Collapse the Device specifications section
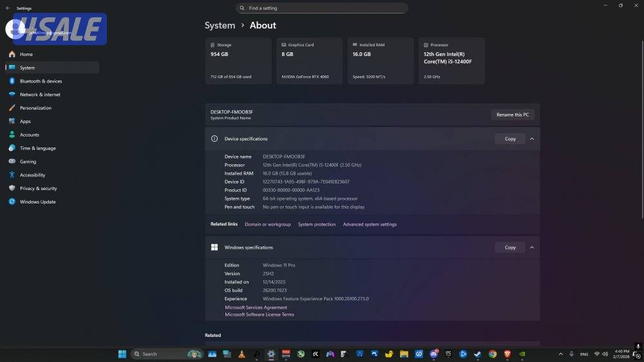Image resolution: width=644 pixels, height=362 pixels. tap(532, 139)
